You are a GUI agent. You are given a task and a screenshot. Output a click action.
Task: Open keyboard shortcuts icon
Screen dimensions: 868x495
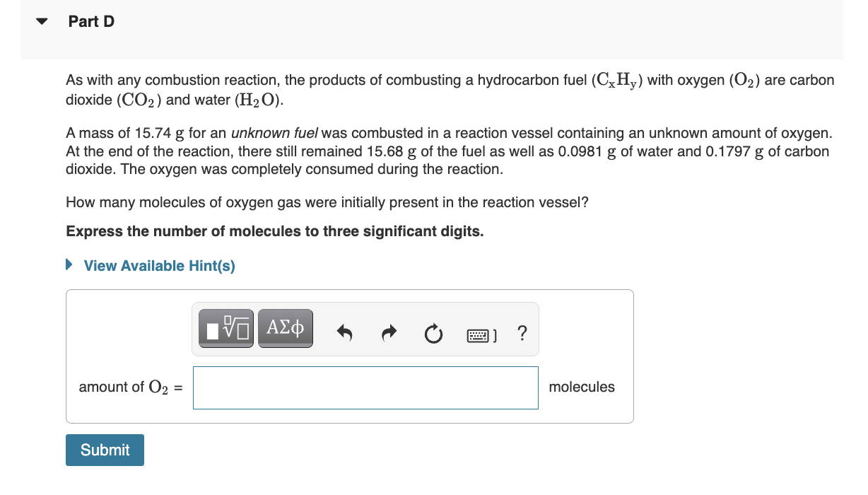(x=483, y=333)
